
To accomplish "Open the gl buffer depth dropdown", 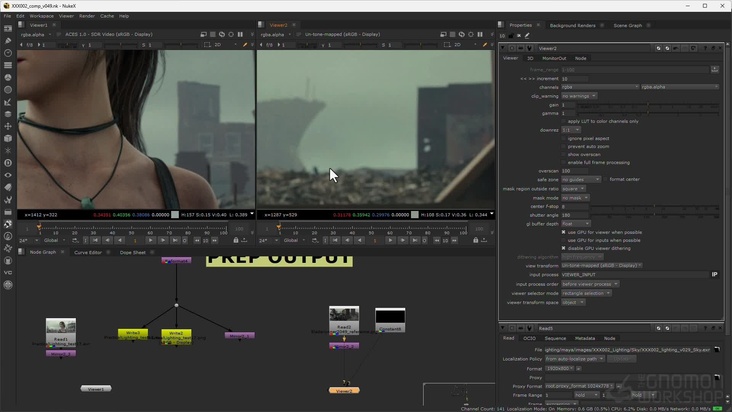I will pos(576,224).
